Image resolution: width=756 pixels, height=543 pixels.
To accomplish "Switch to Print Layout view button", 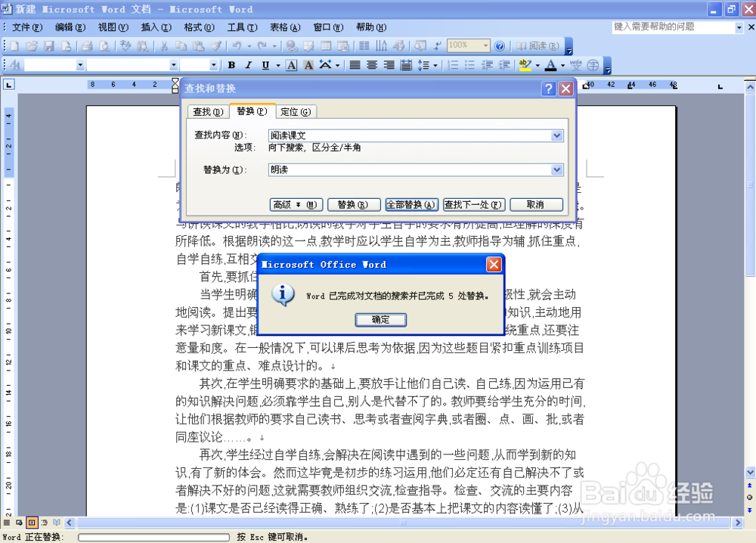I will point(32,523).
